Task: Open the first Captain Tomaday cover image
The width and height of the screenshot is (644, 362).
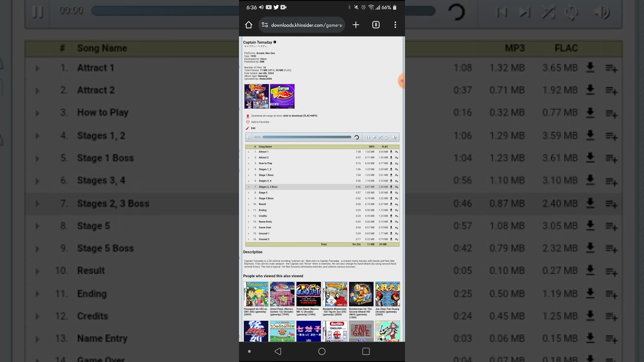Action: (x=257, y=96)
